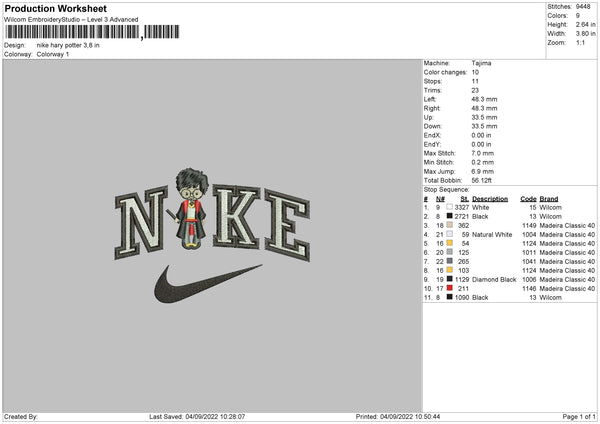Click the Colors count 9
The width and height of the screenshot is (600, 424).
tap(578, 16)
